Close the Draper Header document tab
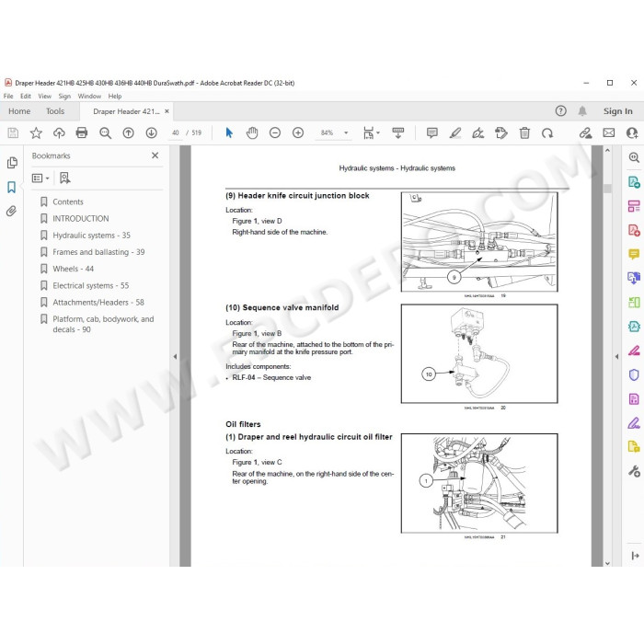The image size is (644, 644). (x=167, y=111)
